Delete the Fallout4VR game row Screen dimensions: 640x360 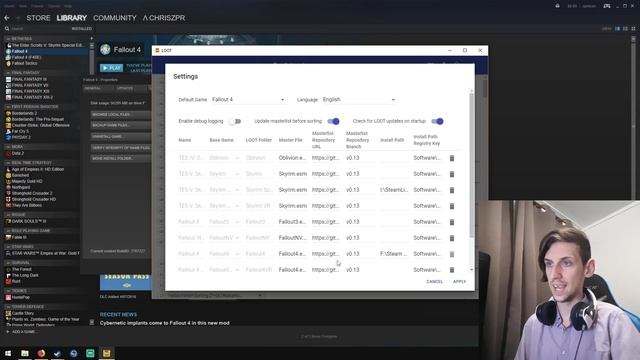point(452,270)
